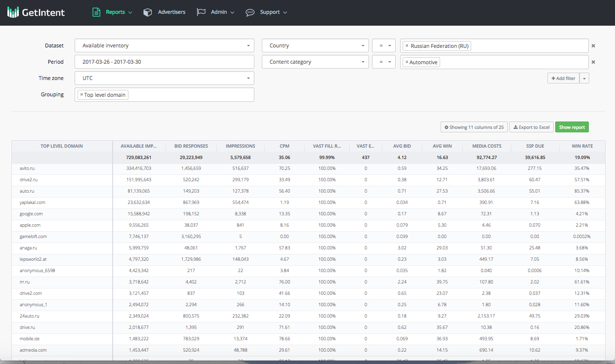Remove the Top level domain grouping
This screenshot has width=615, height=364.
(82, 95)
